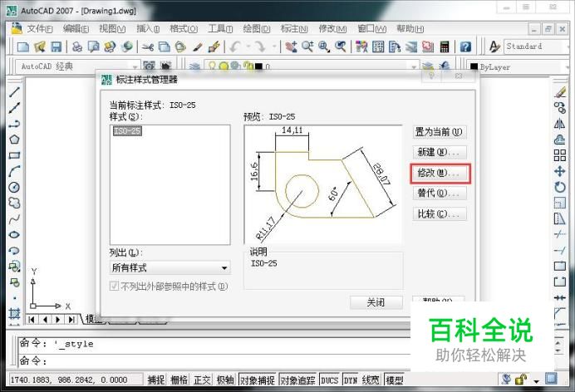Select the Polygon draw tool
The width and height of the screenshot is (575, 392).
tap(14, 140)
